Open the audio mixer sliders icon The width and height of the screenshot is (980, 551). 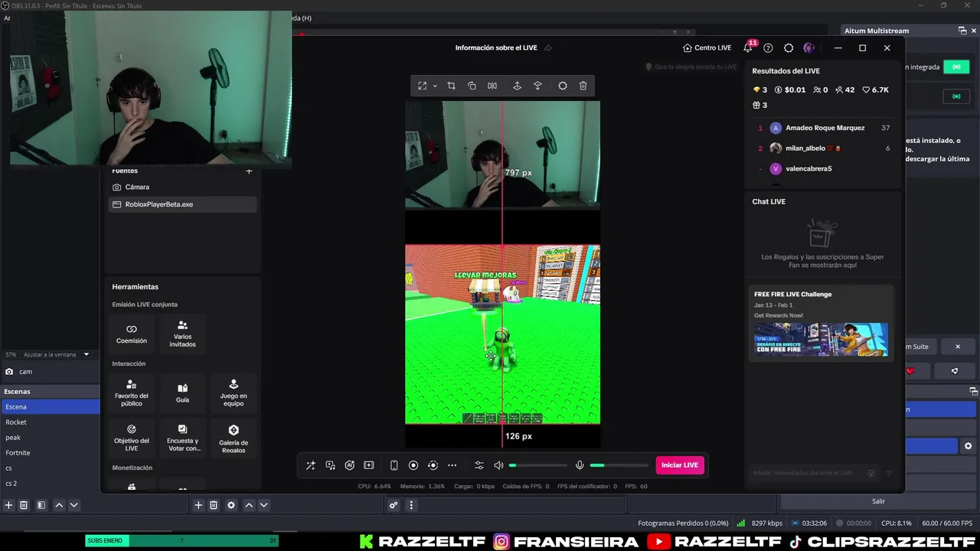(479, 465)
